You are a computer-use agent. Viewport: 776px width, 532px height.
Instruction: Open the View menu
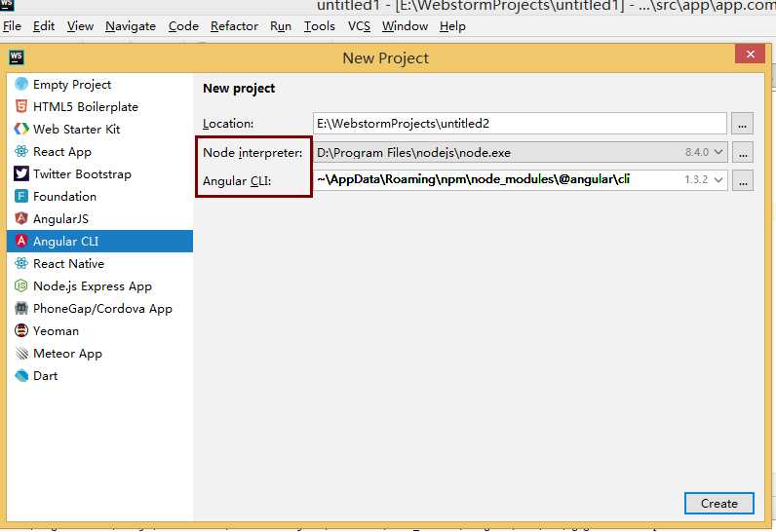pyautogui.click(x=80, y=26)
